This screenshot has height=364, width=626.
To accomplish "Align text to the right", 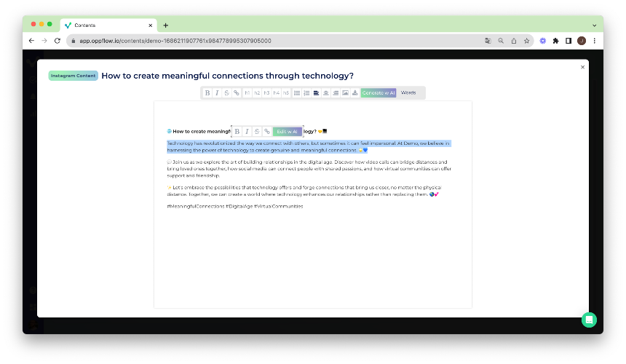I will (336, 93).
